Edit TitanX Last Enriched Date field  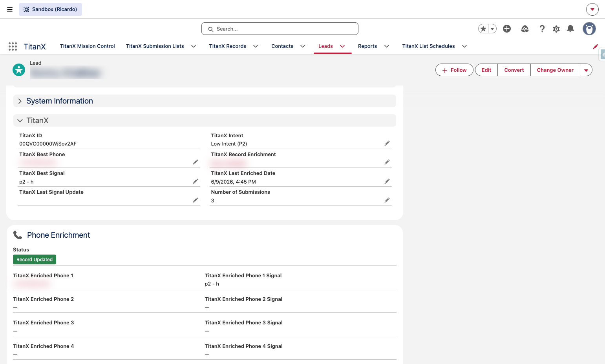click(387, 181)
